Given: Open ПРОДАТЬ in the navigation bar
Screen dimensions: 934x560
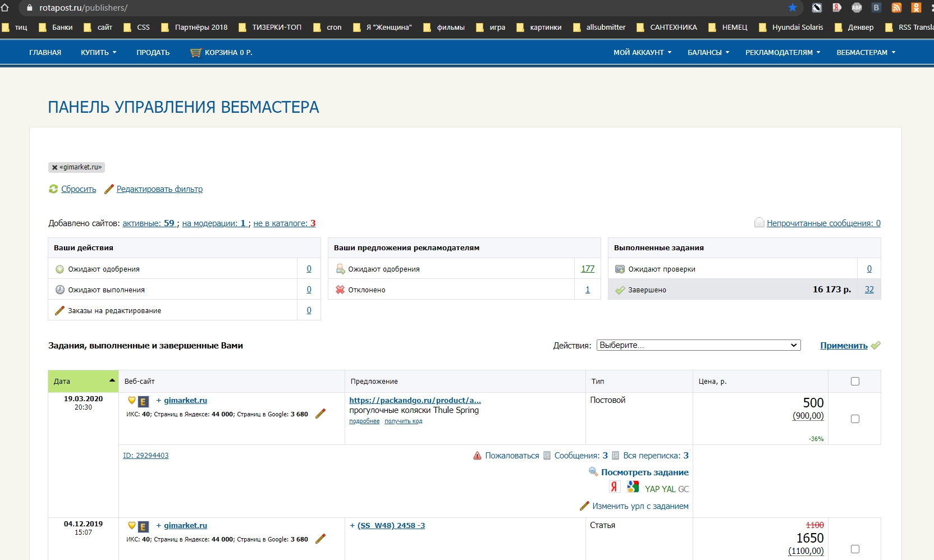Looking at the screenshot, I should pyautogui.click(x=153, y=53).
